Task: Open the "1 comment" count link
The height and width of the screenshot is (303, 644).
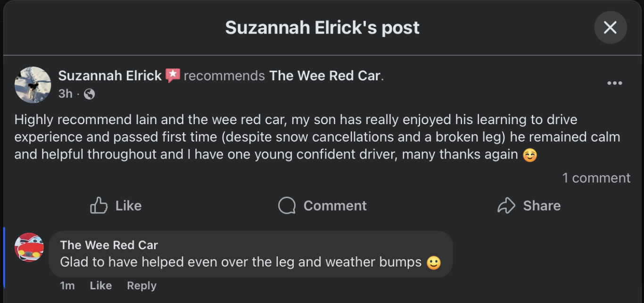Action: click(x=596, y=178)
